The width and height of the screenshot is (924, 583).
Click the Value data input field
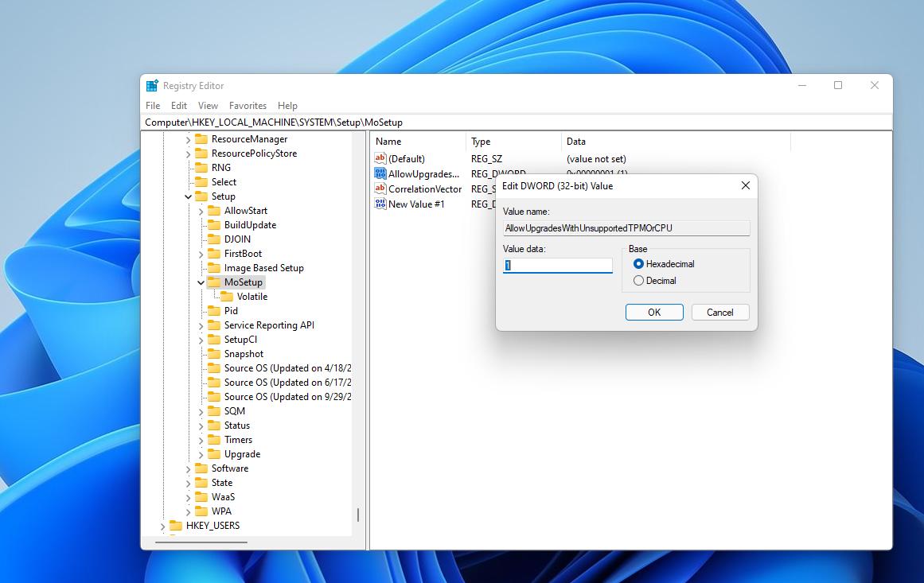tap(557, 266)
